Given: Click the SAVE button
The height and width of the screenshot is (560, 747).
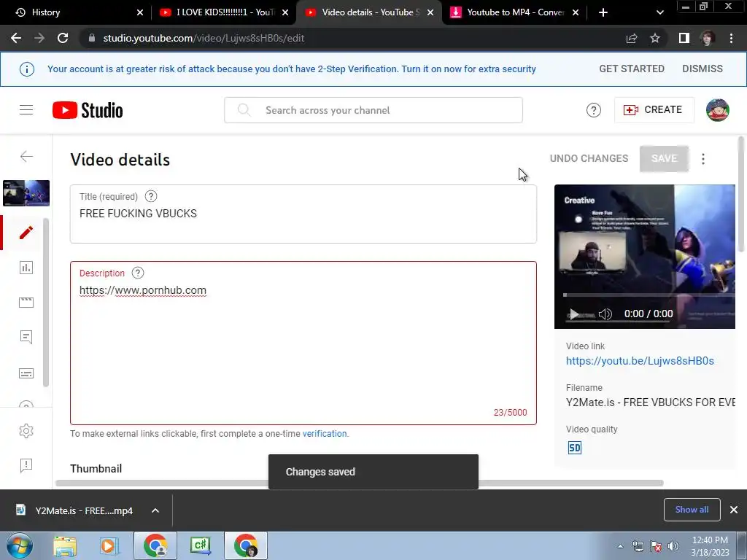Looking at the screenshot, I should click(664, 158).
